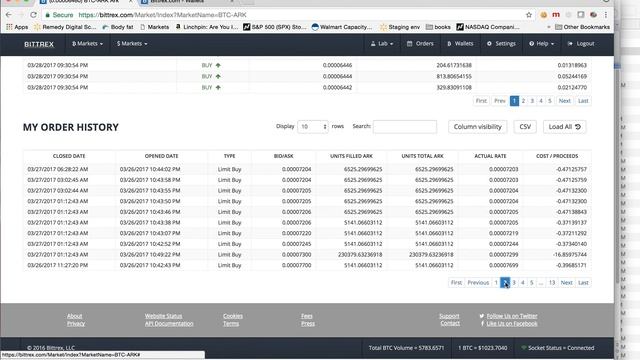Export order history with CSV button
The image size is (640, 360).
525,127
